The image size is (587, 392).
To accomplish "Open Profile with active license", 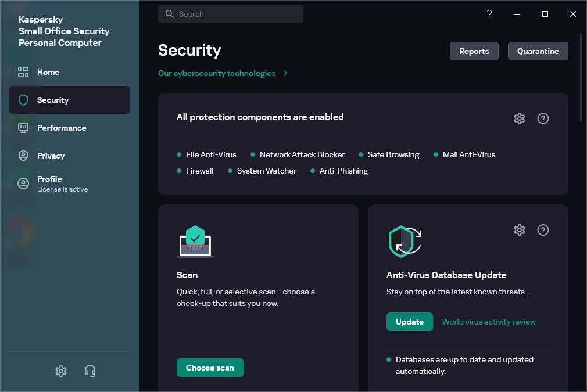I will coord(49,183).
